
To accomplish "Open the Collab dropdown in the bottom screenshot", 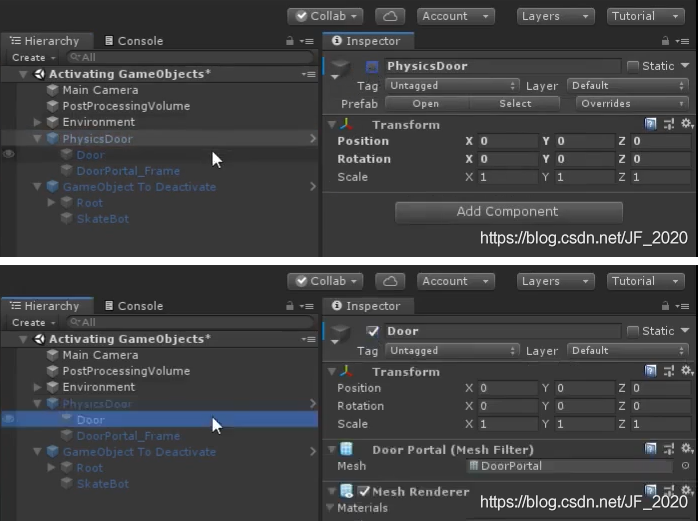I will coord(325,281).
